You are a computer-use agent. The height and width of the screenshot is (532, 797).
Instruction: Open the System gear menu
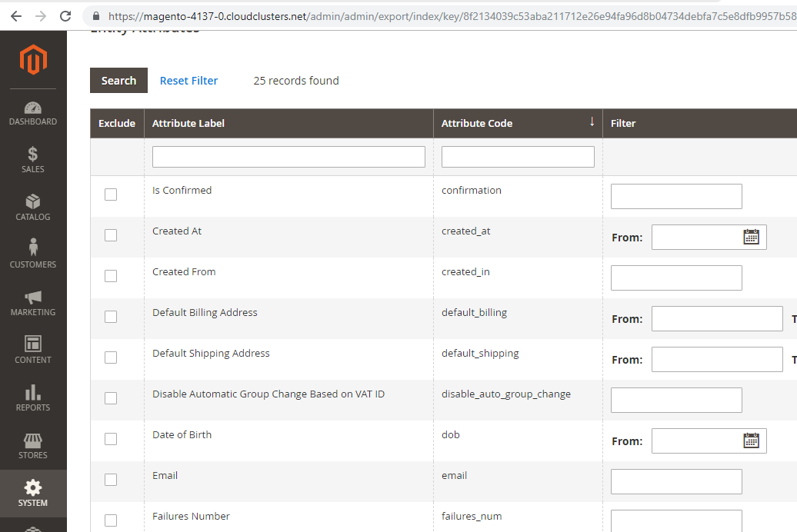pyautogui.click(x=33, y=488)
